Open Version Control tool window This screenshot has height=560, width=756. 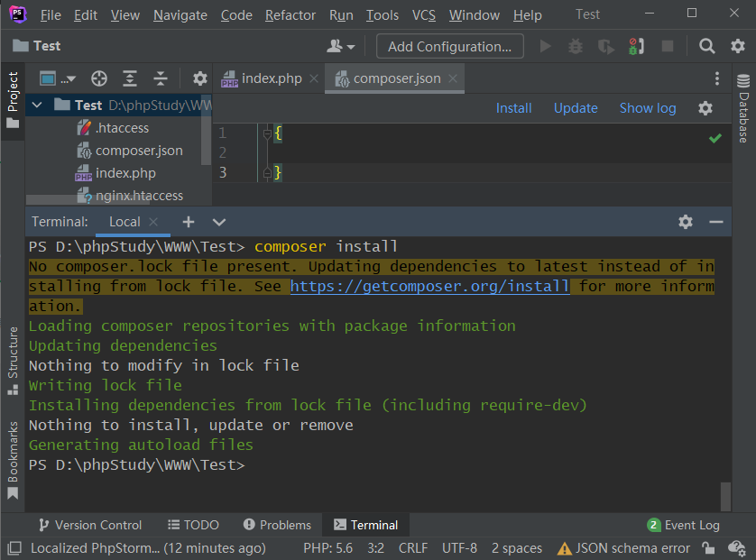coord(90,526)
